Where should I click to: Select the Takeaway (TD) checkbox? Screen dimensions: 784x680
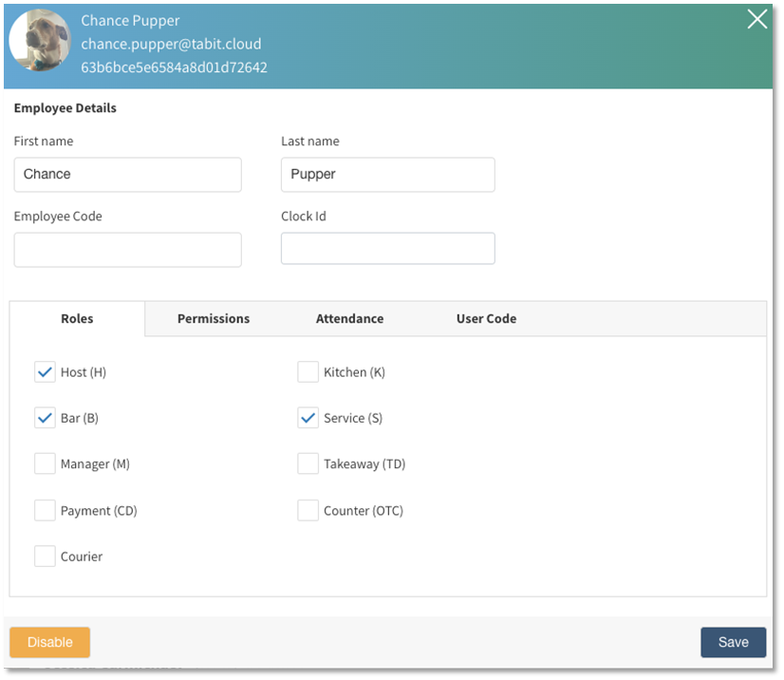click(x=308, y=464)
